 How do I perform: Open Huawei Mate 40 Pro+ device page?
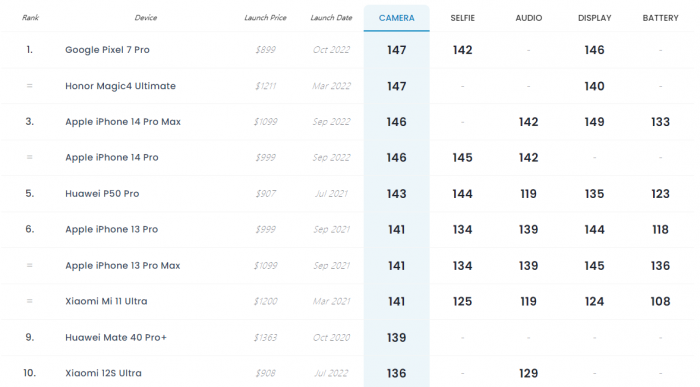[116, 337]
